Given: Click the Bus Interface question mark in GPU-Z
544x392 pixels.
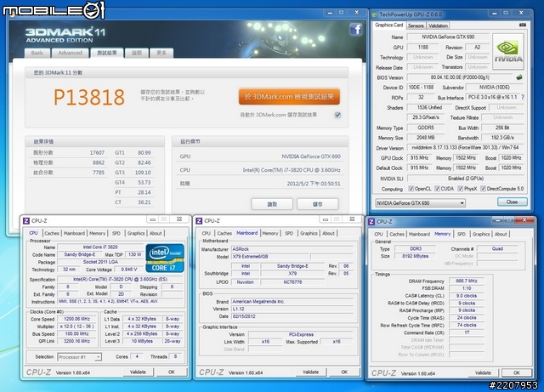Looking at the screenshot, I should [523, 97].
